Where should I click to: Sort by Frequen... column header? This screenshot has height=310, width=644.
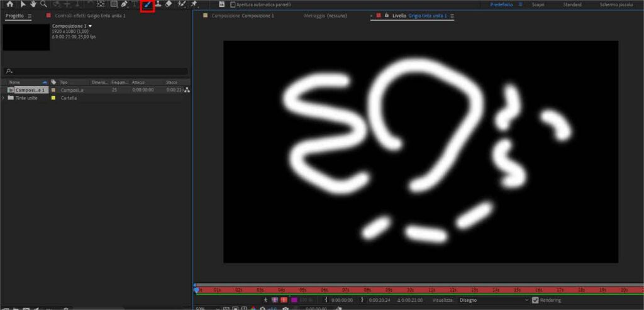[x=120, y=82]
